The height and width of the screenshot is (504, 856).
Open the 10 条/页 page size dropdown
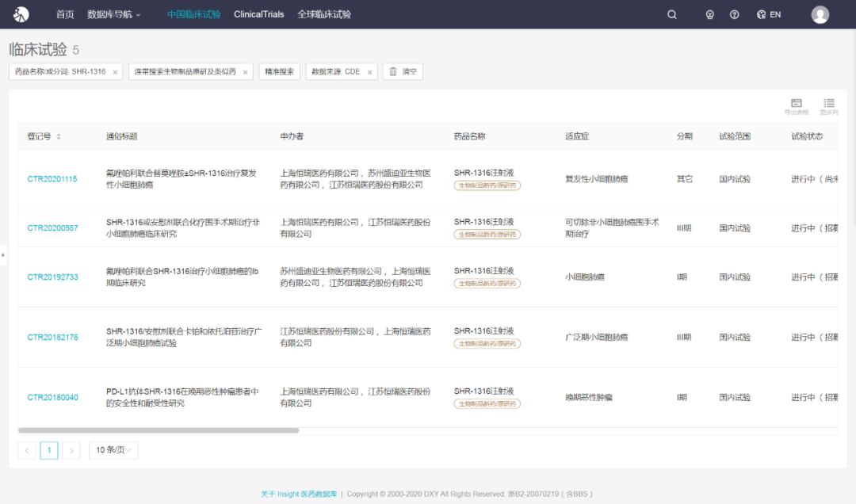coord(113,450)
